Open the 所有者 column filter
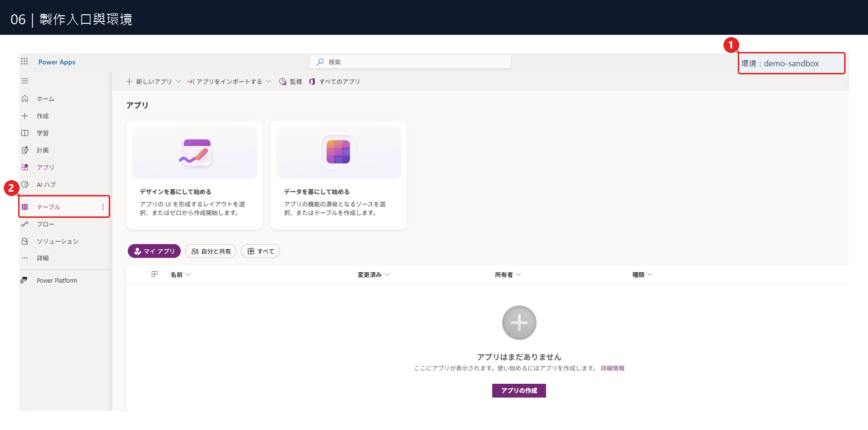868x430 pixels. [x=508, y=275]
